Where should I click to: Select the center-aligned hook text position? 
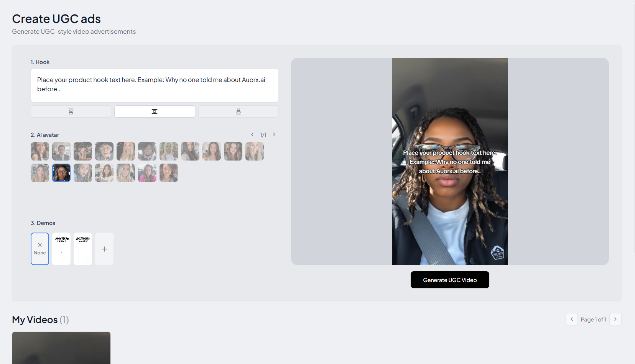tap(154, 111)
